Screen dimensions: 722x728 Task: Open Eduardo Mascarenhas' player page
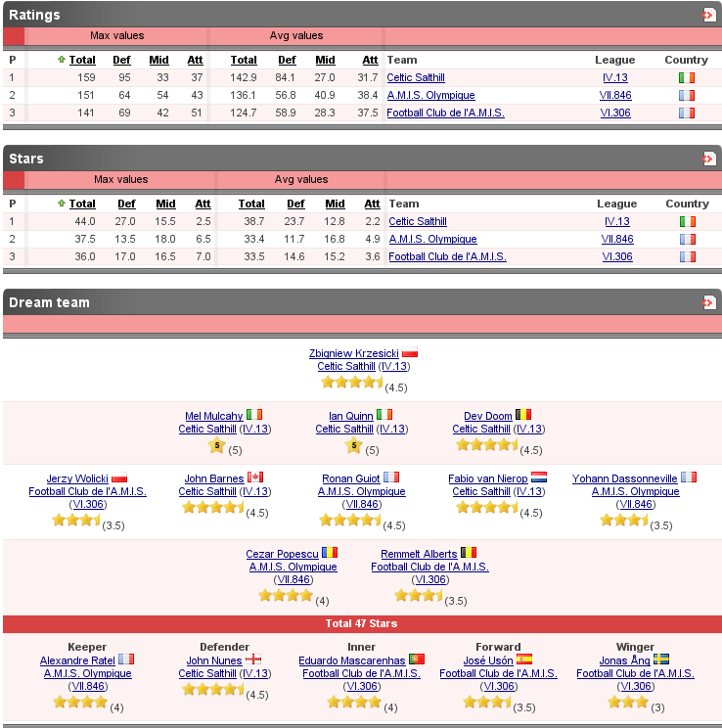[x=352, y=660]
